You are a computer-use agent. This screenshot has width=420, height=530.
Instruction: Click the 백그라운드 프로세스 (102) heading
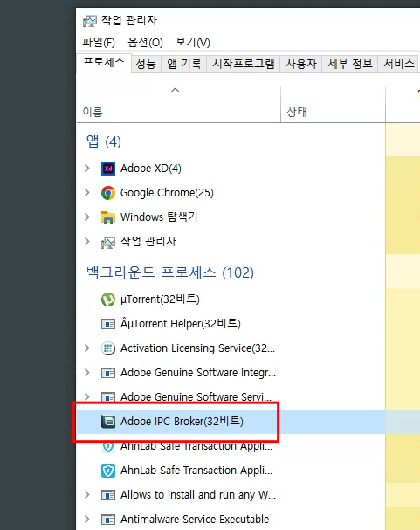point(170,272)
